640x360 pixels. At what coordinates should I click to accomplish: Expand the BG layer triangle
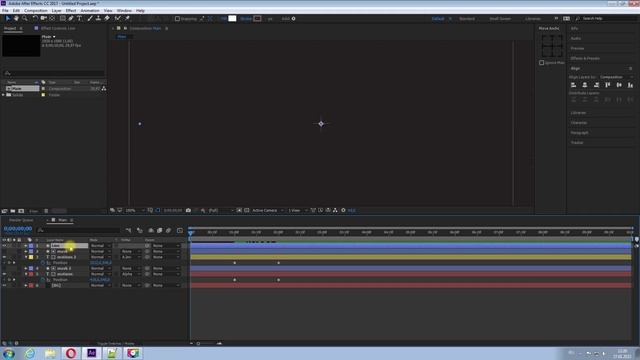coord(26,285)
